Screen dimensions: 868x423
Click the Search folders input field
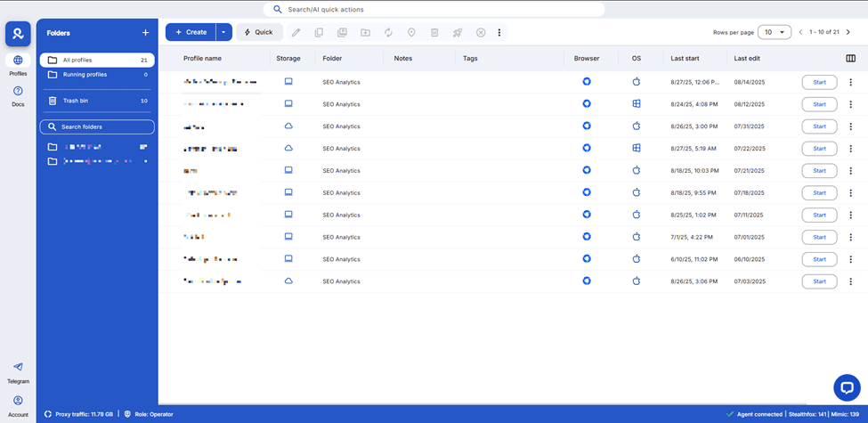click(97, 127)
